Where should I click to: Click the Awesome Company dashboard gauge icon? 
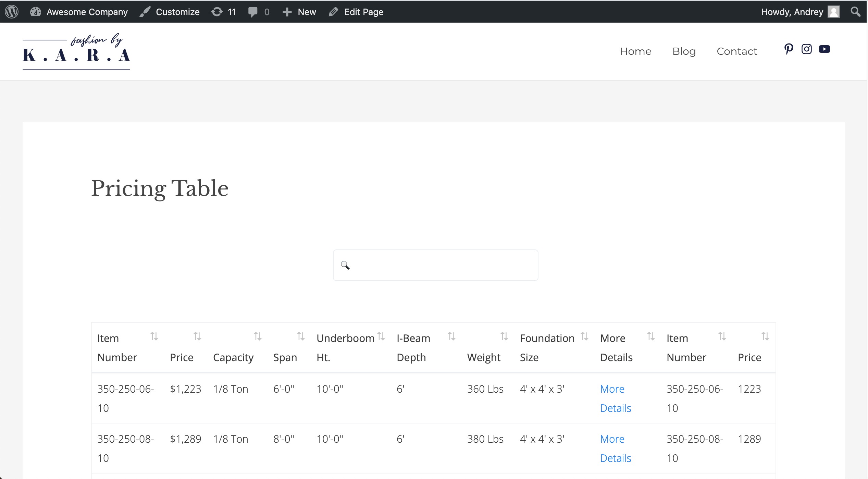click(x=36, y=12)
